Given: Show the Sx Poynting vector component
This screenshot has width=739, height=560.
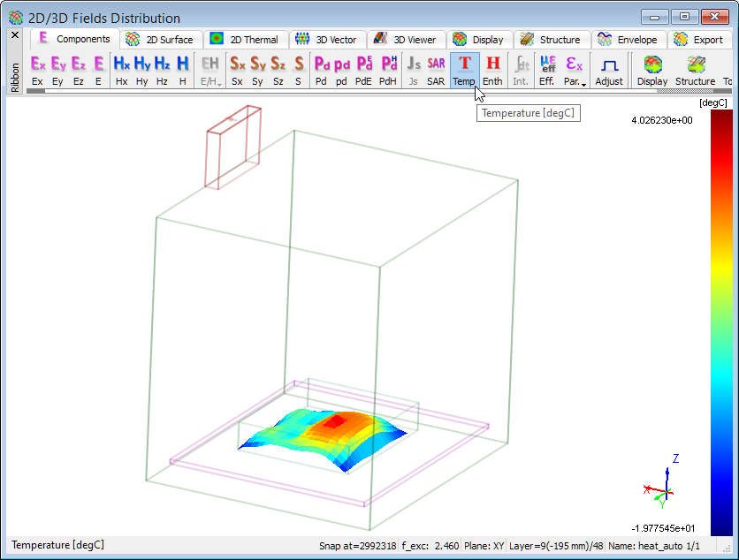Looking at the screenshot, I should (x=237, y=70).
